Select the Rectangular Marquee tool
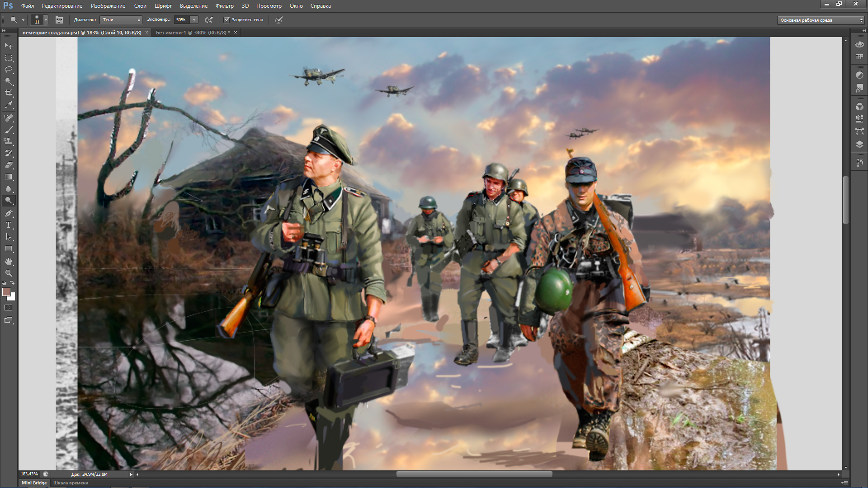This screenshot has width=868, height=488. click(x=9, y=58)
